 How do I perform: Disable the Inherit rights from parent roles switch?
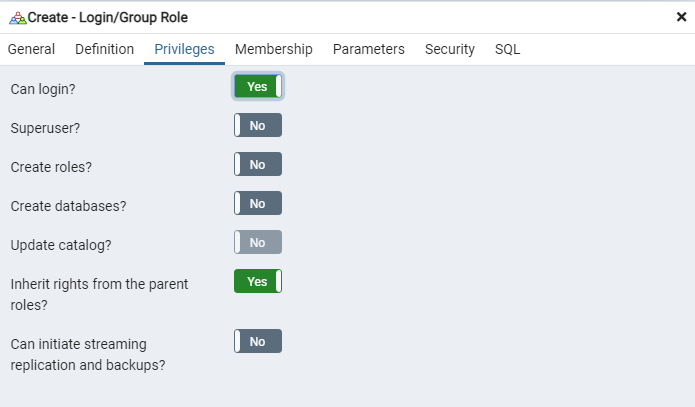tap(258, 282)
